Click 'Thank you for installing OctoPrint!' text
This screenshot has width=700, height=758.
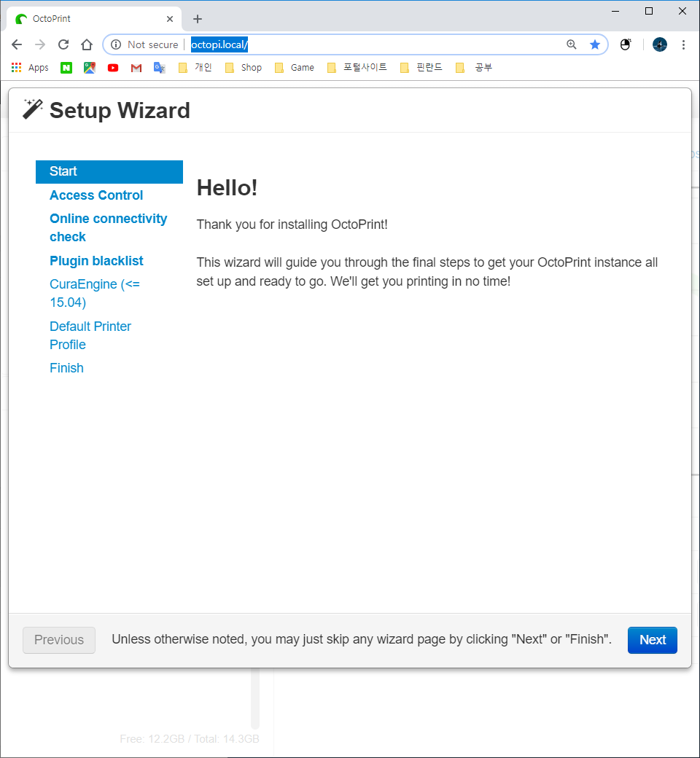292,224
